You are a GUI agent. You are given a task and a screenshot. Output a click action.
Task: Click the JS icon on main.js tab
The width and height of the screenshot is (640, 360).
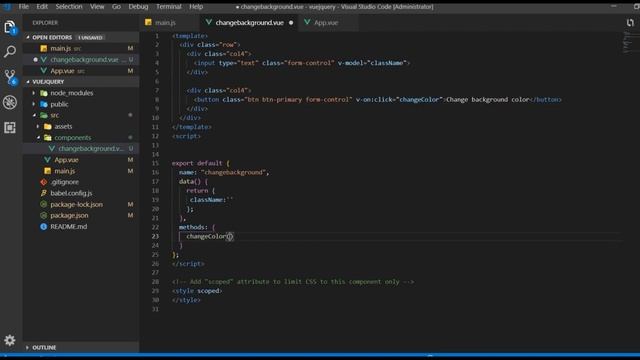(148, 22)
